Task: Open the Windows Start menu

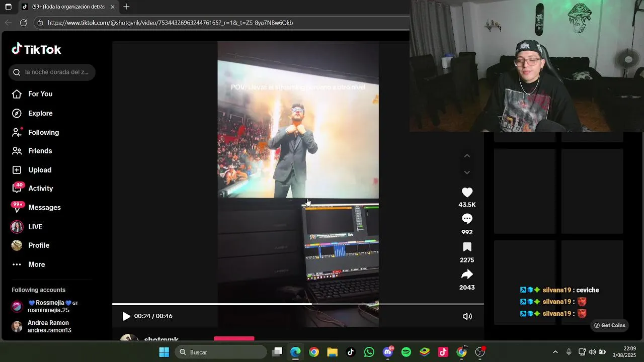Action: click(164, 352)
